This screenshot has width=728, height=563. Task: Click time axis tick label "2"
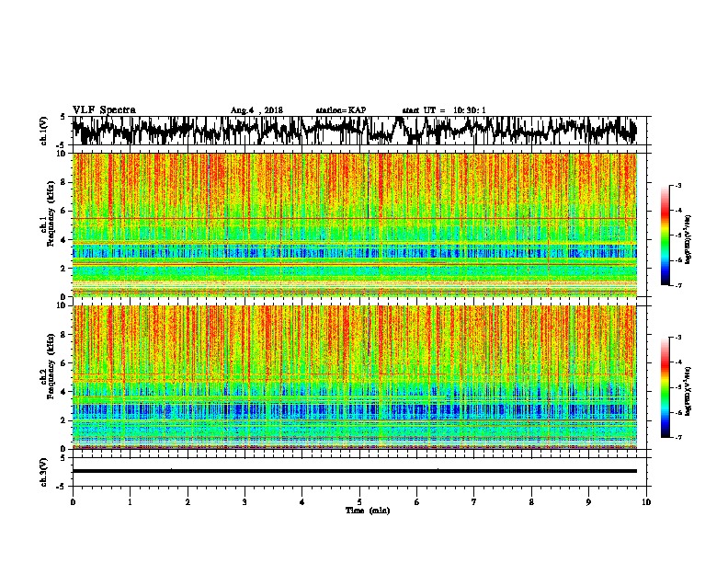point(188,502)
